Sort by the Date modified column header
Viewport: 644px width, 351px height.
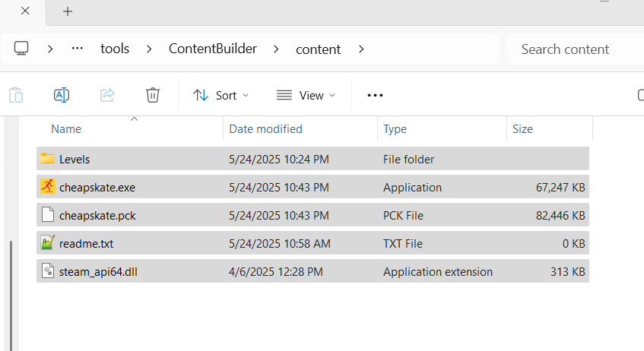(x=265, y=129)
